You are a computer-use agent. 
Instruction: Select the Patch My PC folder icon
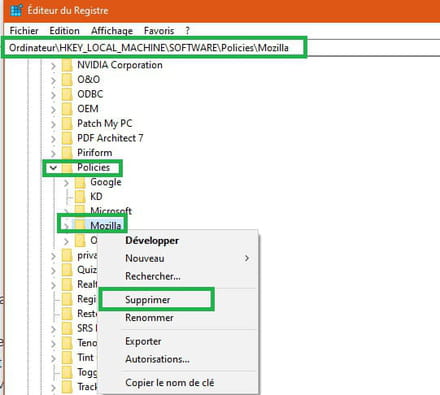coord(67,124)
